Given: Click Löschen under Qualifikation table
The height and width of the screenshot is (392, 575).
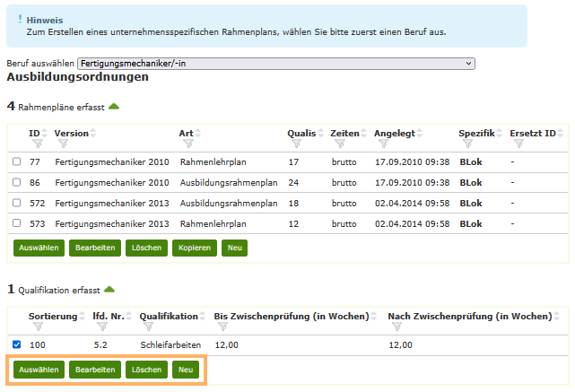Looking at the screenshot, I should [x=147, y=370].
